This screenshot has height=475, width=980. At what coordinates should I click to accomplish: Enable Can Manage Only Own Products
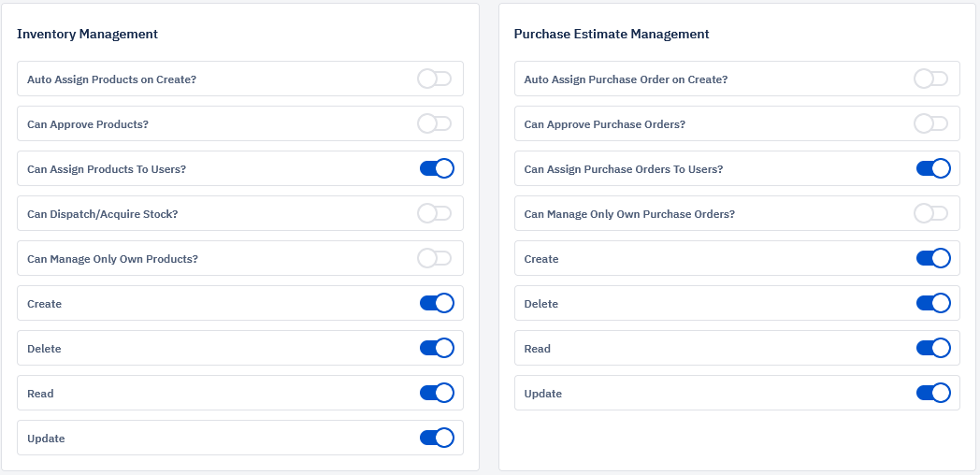(x=435, y=259)
